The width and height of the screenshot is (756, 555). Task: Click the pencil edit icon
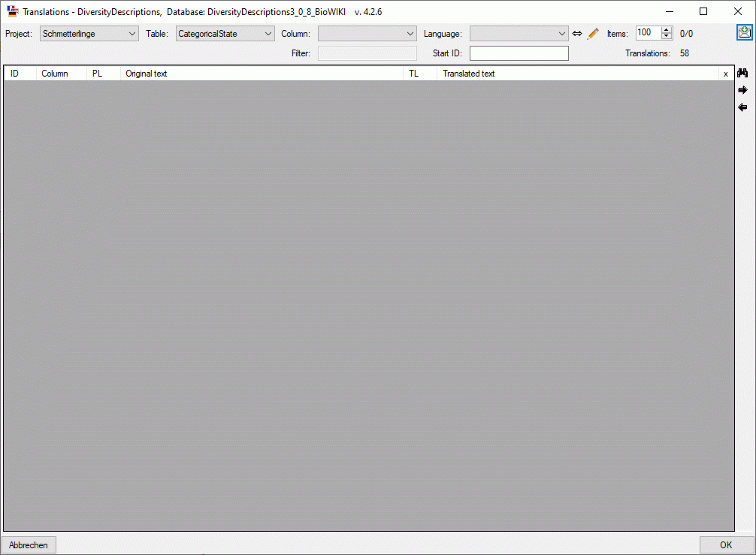[x=593, y=34]
